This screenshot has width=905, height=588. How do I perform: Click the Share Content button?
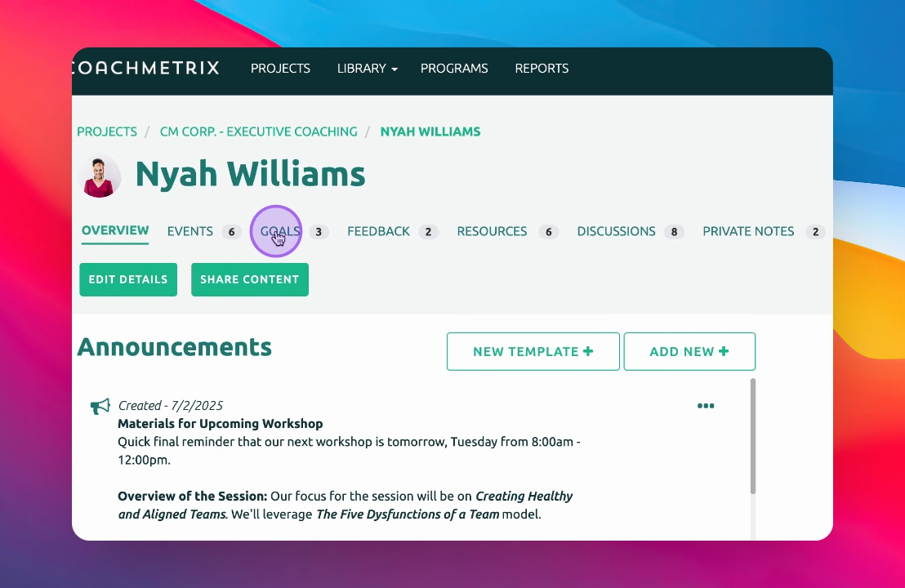coord(250,279)
